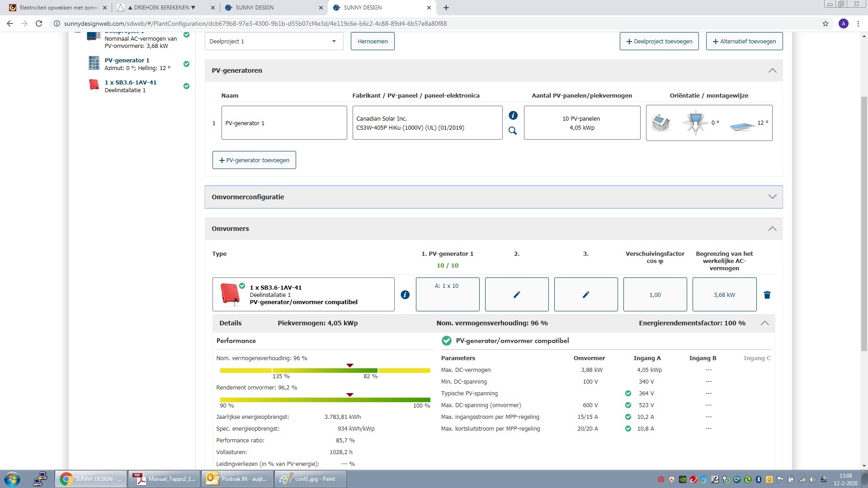Click the inverter info icon next to SB3.6-1AV-41
The image size is (868, 488).
click(x=405, y=295)
